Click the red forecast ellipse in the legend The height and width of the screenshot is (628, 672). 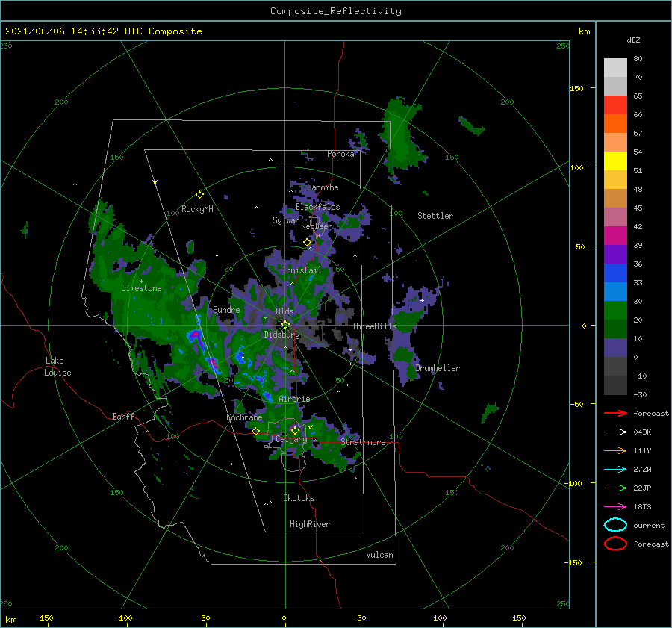click(615, 544)
